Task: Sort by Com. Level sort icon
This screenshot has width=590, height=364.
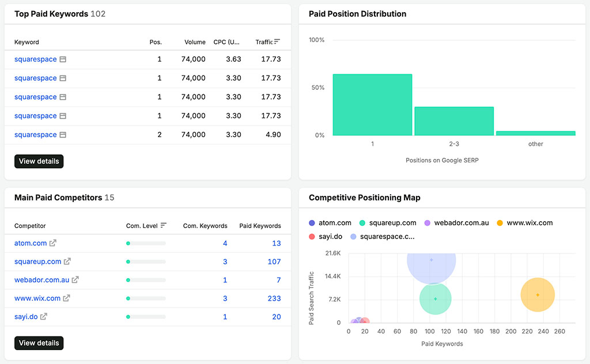Action: [x=163, y=225]
